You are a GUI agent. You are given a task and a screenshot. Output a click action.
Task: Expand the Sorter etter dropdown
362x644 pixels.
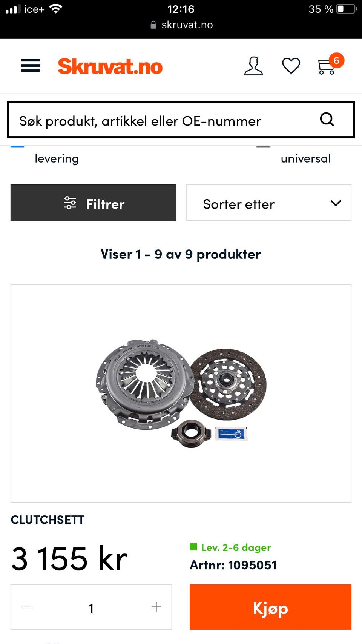[x=269, y=203]
